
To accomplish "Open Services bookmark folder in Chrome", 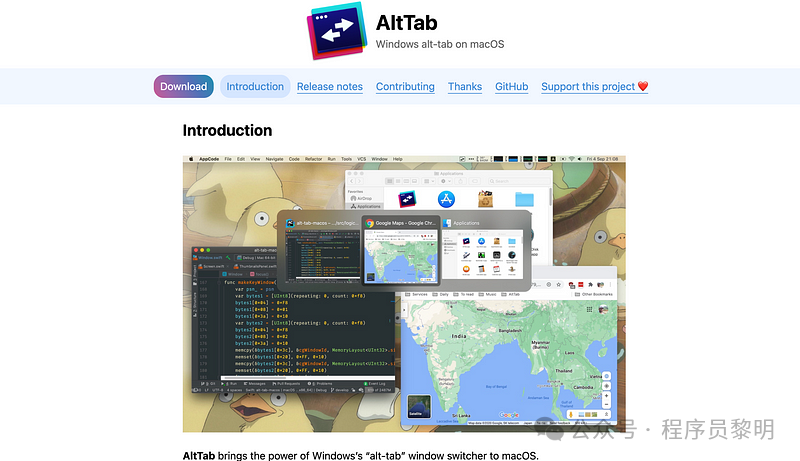I will tap(416, 294).
